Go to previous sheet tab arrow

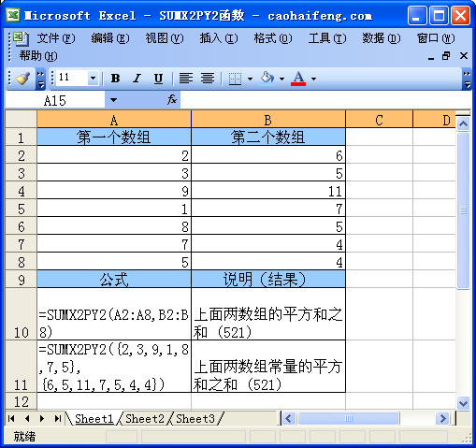[x=27, y=418]
